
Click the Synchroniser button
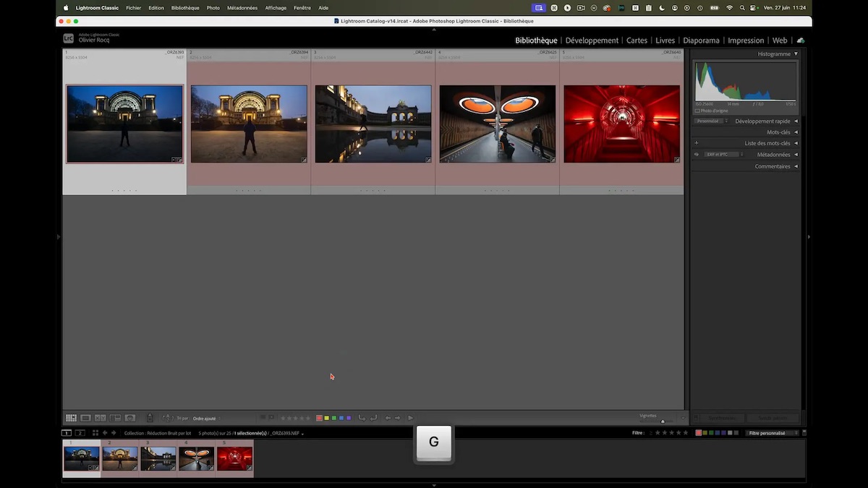[723, 418]
